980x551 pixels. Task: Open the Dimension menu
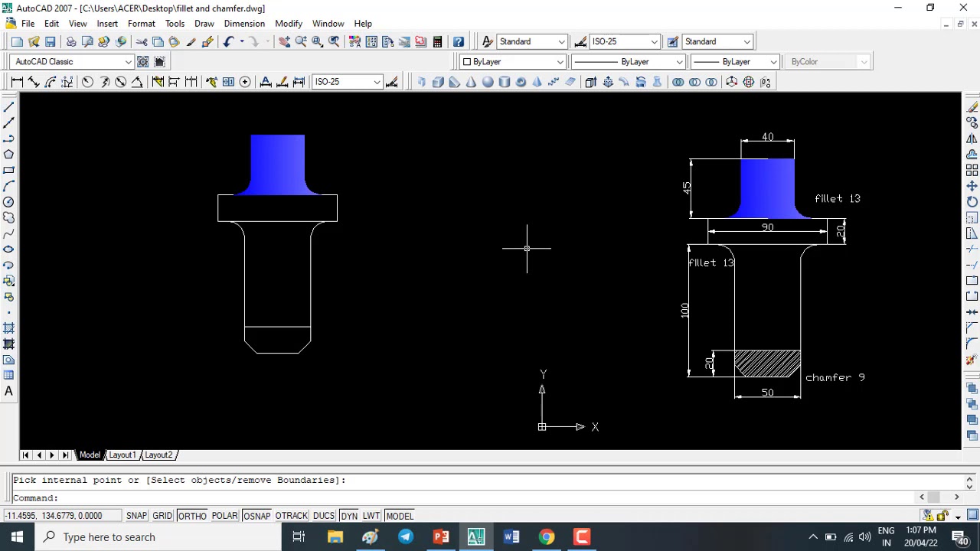coord(244,23)
